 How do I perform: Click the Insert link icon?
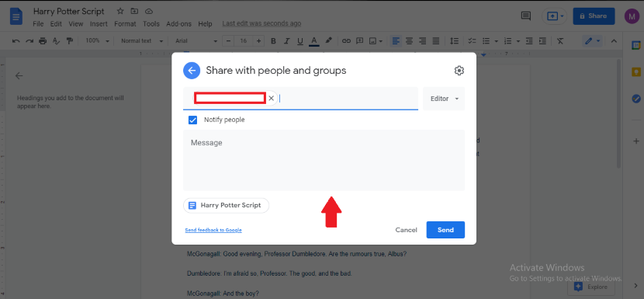click(346, 40)
